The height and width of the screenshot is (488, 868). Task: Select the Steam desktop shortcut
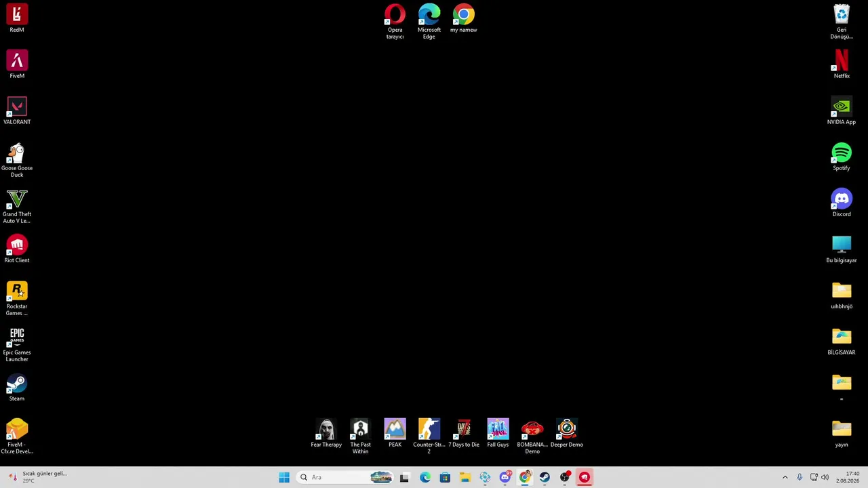click(17, 387)
